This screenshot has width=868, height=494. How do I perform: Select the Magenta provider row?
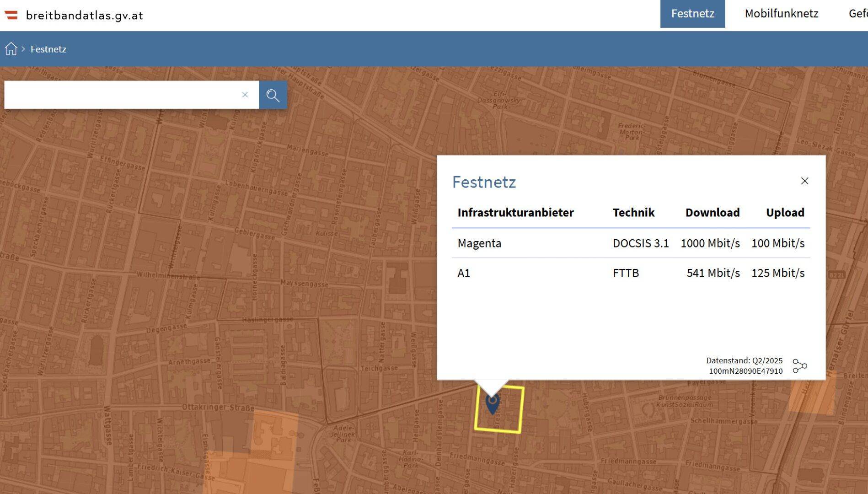[x=630, y=243]
